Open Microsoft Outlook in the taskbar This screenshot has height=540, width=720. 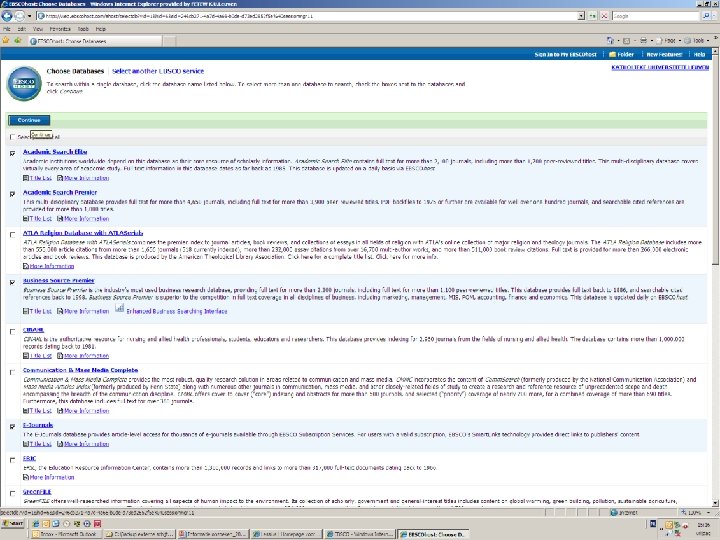point(65,534)
